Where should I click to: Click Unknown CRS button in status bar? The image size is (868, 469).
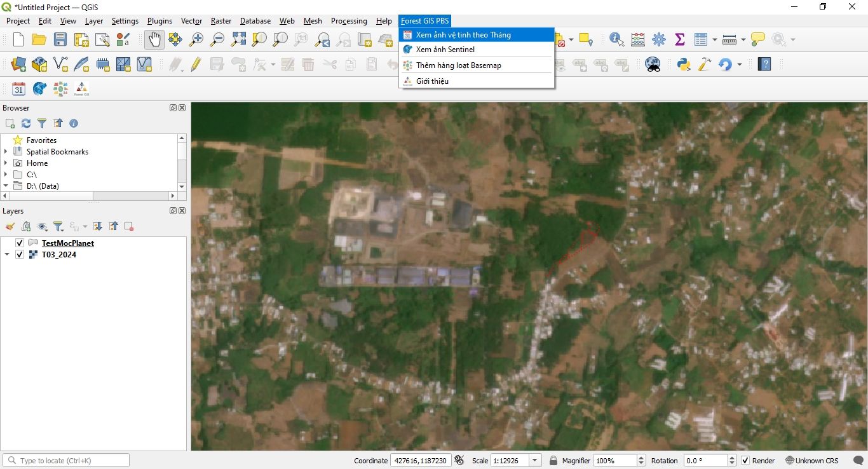(x=812, y=461)
